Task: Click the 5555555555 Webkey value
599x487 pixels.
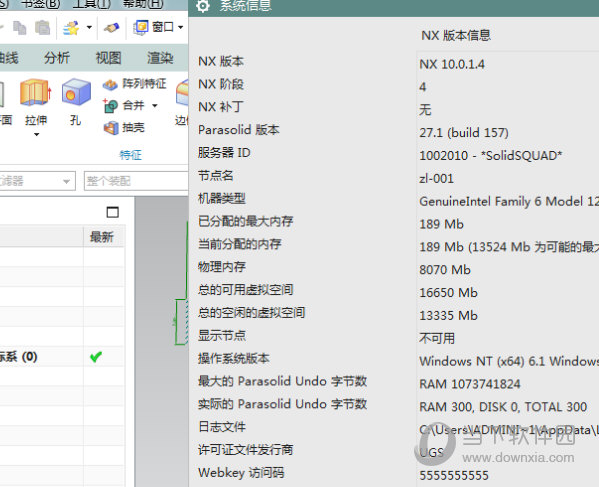Action: click(x=454, y=476)
